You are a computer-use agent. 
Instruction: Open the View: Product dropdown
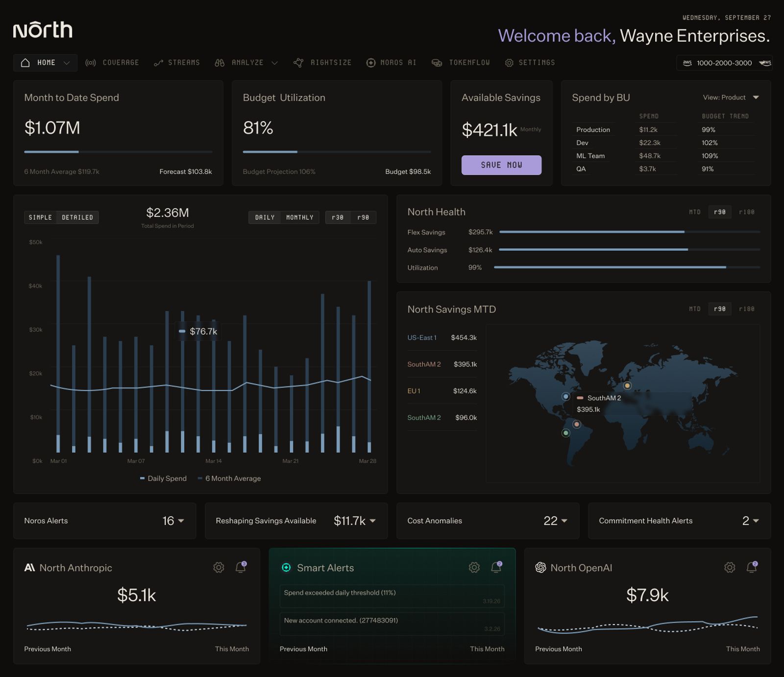[x=731, y=97]
